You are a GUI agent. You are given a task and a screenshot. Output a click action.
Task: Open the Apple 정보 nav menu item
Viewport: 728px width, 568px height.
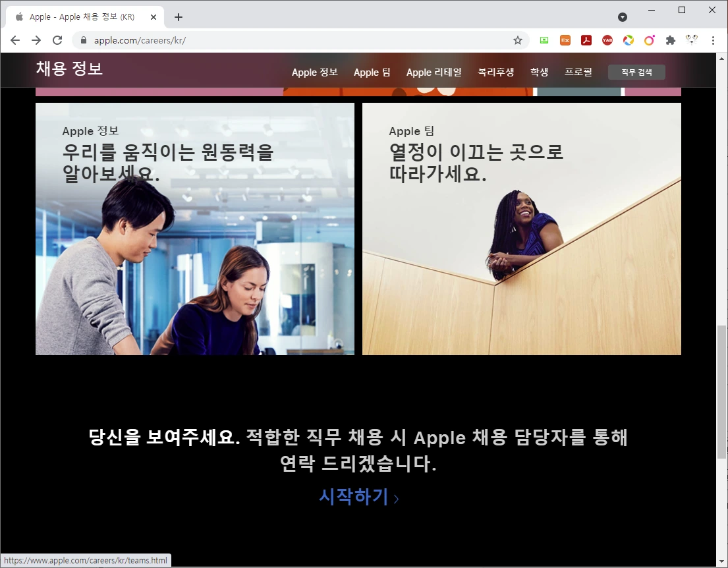pos(314,72)
